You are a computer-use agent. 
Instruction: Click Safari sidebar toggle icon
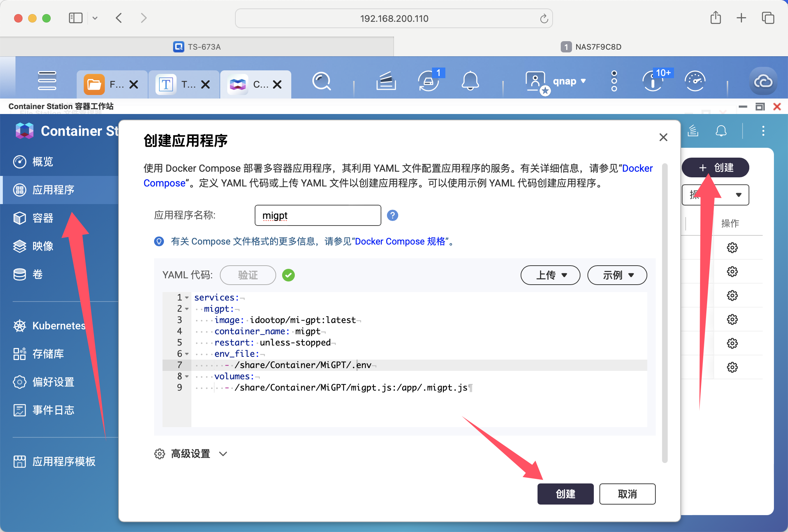point(76,18)
